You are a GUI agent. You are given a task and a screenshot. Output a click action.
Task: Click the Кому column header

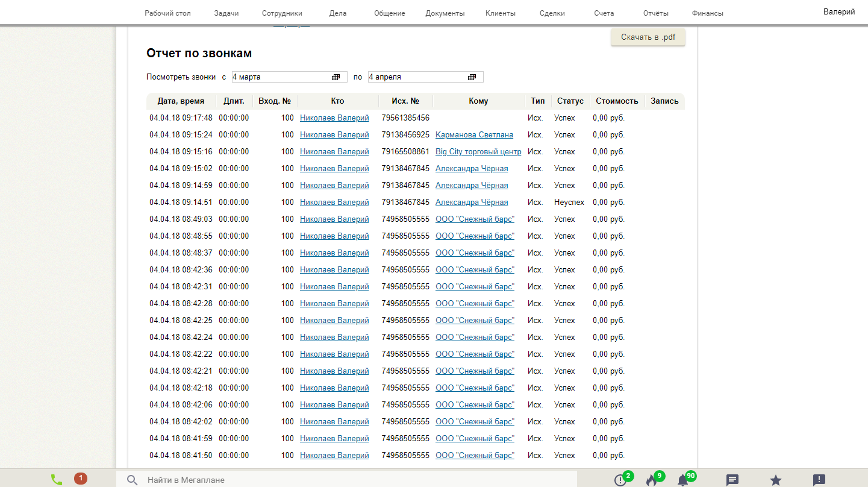[x=478, y=101]
